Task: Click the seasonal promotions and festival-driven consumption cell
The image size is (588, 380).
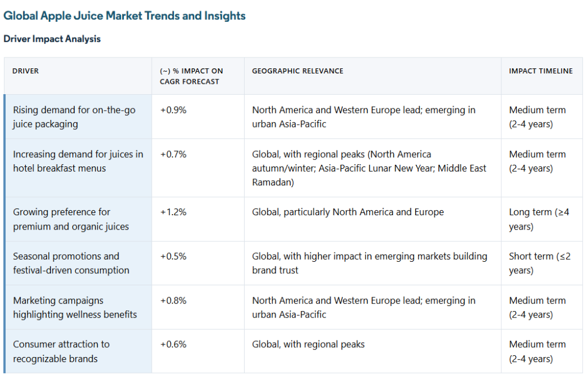Action: click(x=71, y=263)
